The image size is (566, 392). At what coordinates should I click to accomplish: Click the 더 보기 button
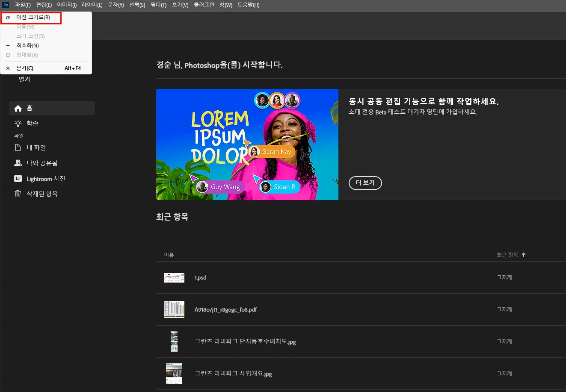pyautogui.click(x=365, y=183)
